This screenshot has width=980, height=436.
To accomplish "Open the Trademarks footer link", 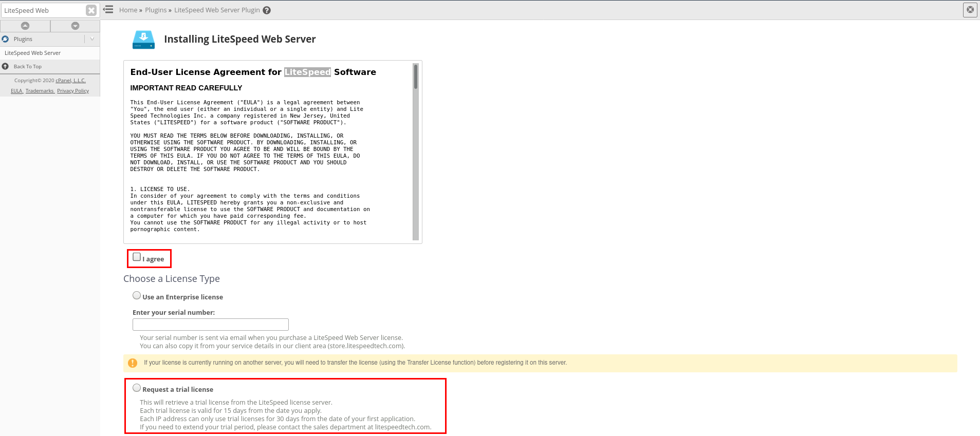I will [40, 91].
